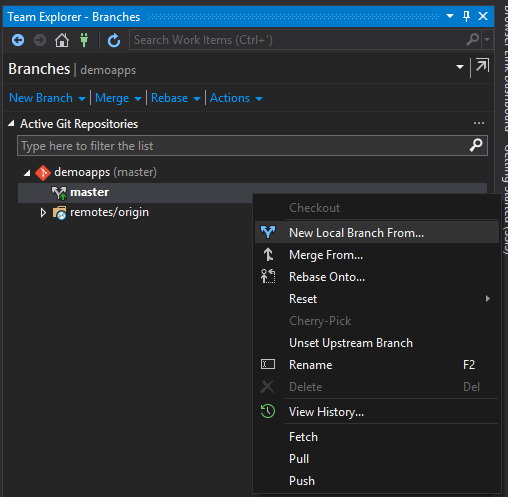Click the View History clock icon
Image resolution: width=508 pixels, height=497 pixels.
pos(268,411)
